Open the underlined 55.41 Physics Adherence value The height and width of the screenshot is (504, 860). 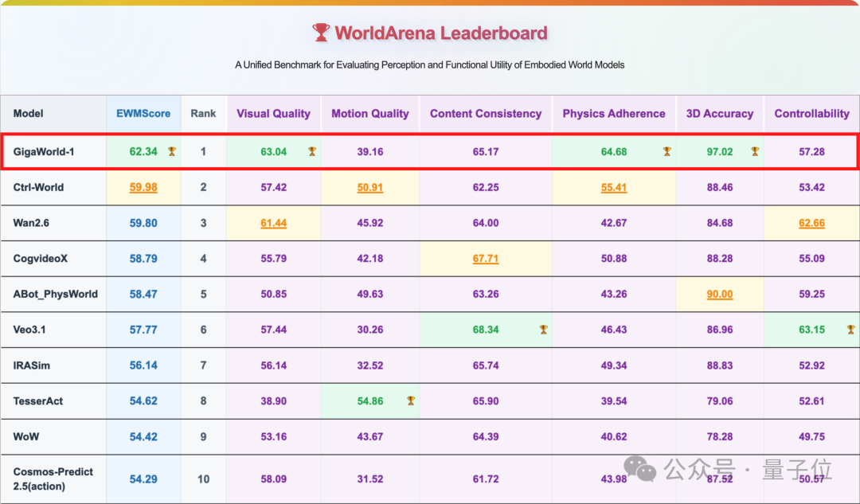click(x=614, y=188)
